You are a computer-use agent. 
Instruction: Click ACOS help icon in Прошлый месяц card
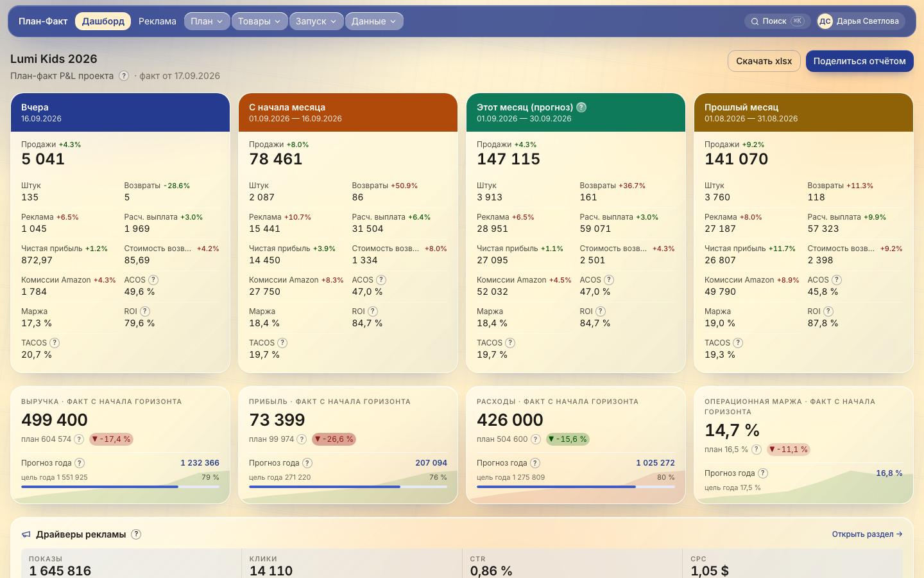click(x=837, y=280)
